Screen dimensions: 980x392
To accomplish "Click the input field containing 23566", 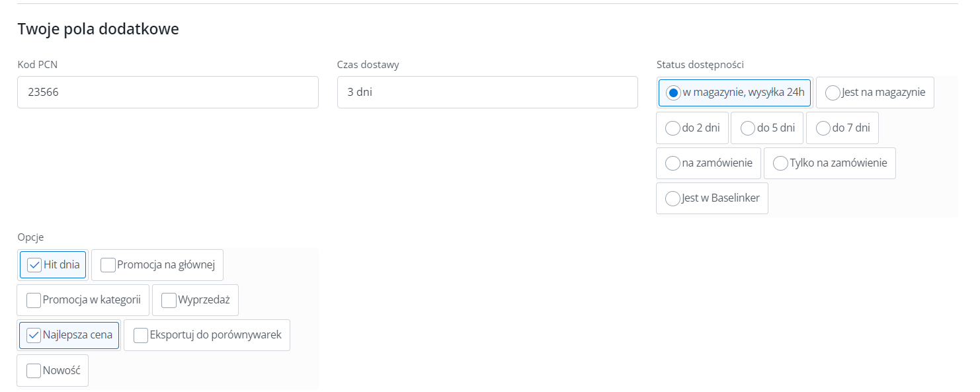I will (168, 93).
